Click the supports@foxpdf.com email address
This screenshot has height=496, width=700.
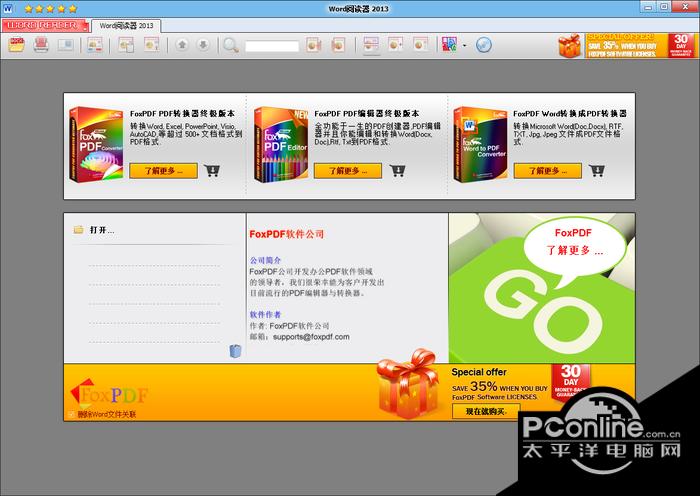click(x=311, y=337)
